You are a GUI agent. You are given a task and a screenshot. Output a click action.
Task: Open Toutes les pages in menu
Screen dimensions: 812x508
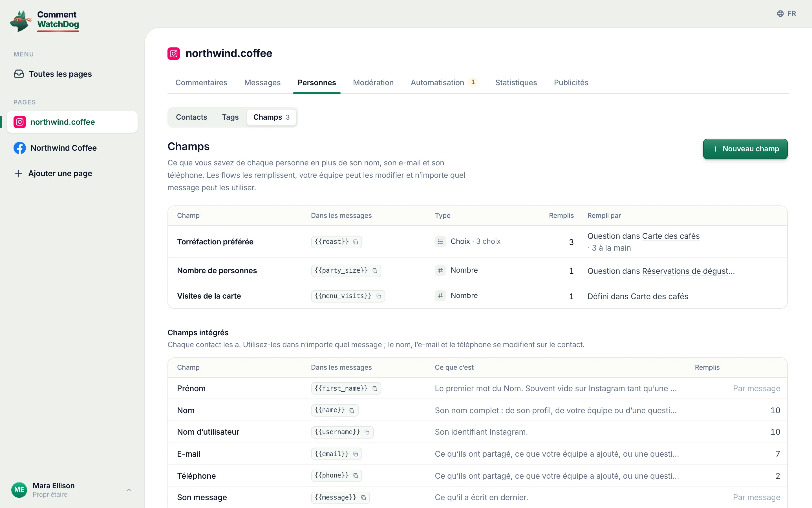pos(72,74)
